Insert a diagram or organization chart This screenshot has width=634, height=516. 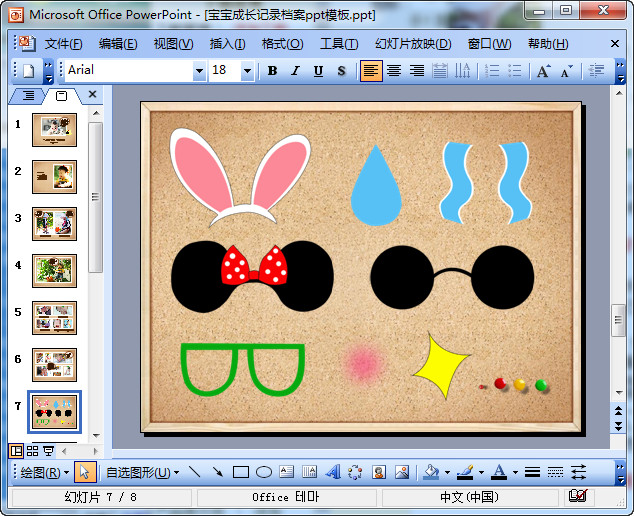[x=355, y=472]
